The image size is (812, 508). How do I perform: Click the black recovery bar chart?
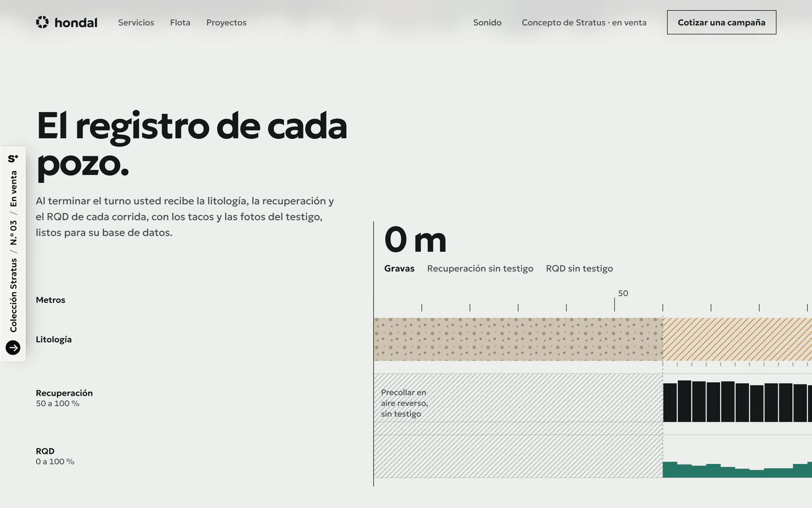737,401
